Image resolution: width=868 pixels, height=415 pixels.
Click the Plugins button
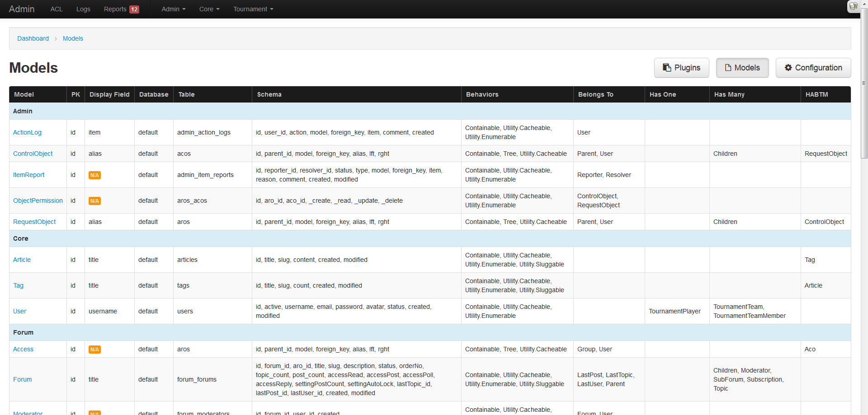pyautogui.click(x=681, y=68)
